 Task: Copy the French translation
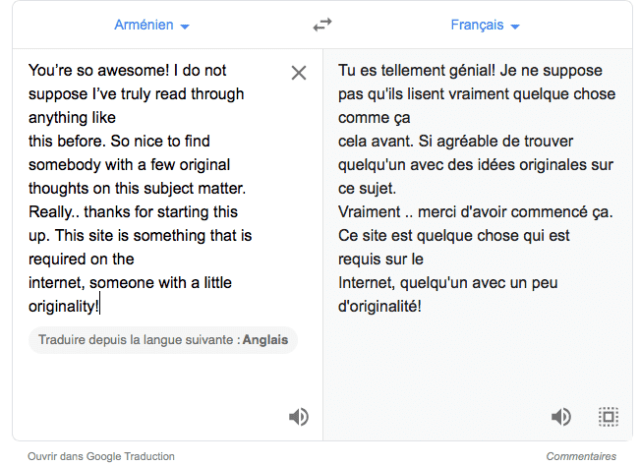pyautogui.click(x=607, y=417)
